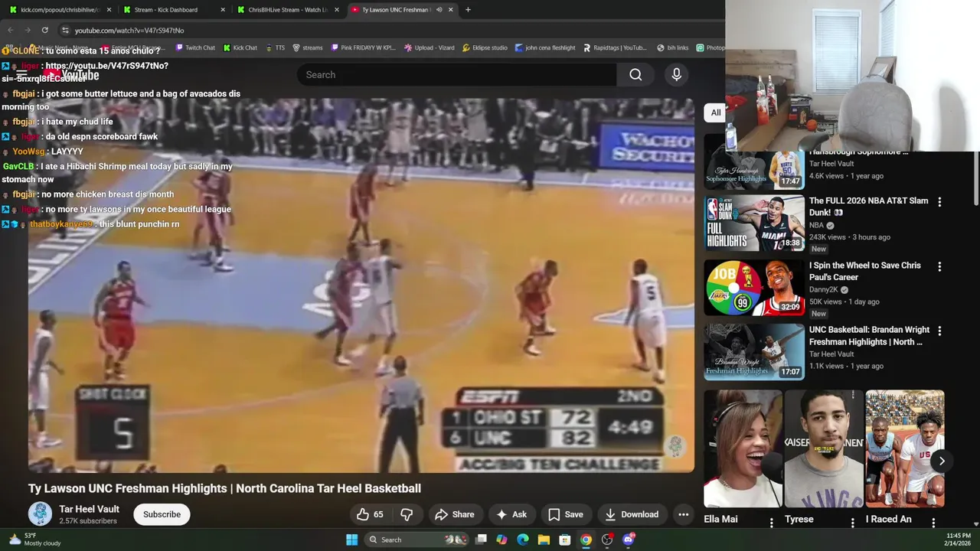Click the YouTube search magnifier button
The width and height of the screenshot is (980, 551).
click(635, 74)
